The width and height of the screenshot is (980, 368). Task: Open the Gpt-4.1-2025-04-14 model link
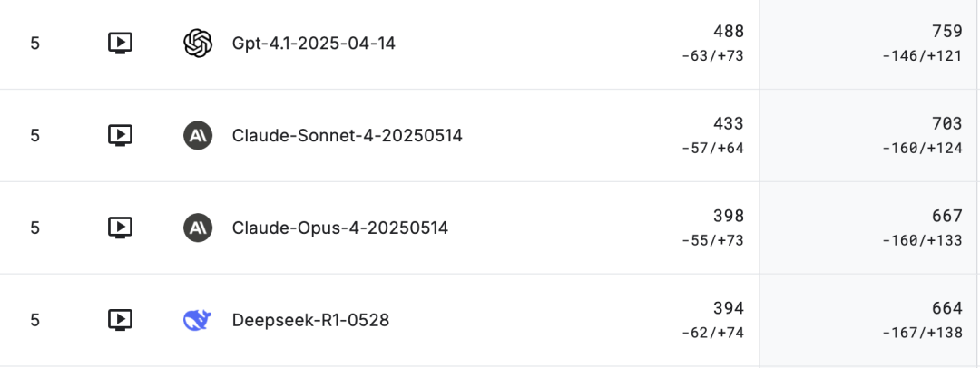coord(313,44)
